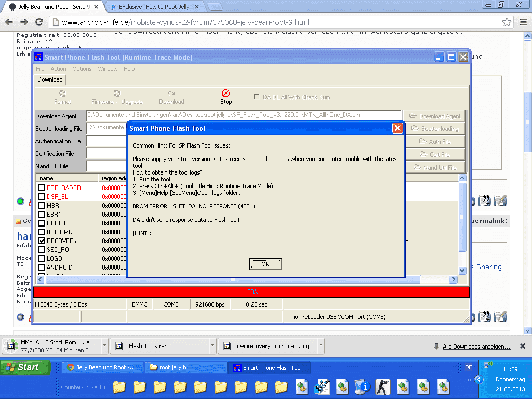
Task: Check the UBOOT partition checkbox
Action: tap(42, 223)
